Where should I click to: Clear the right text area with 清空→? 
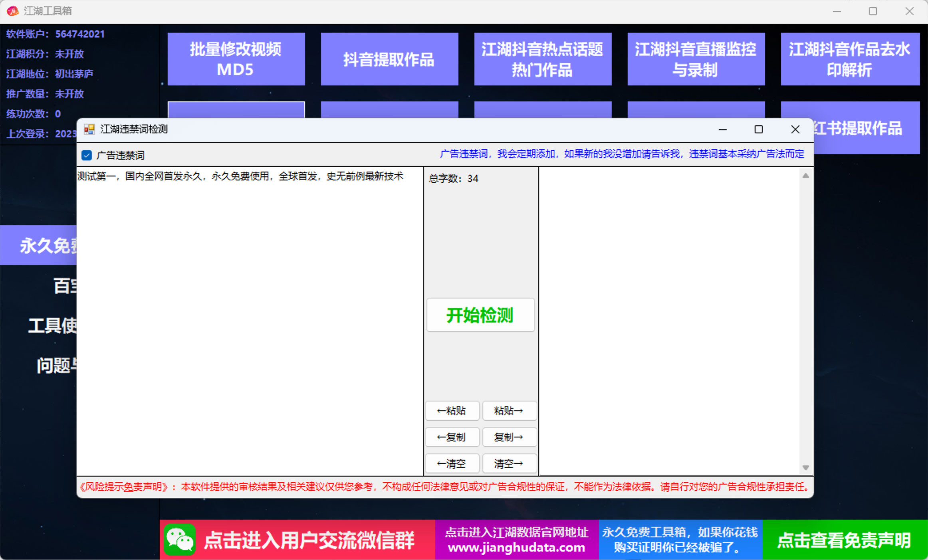[x=510, y=463]
